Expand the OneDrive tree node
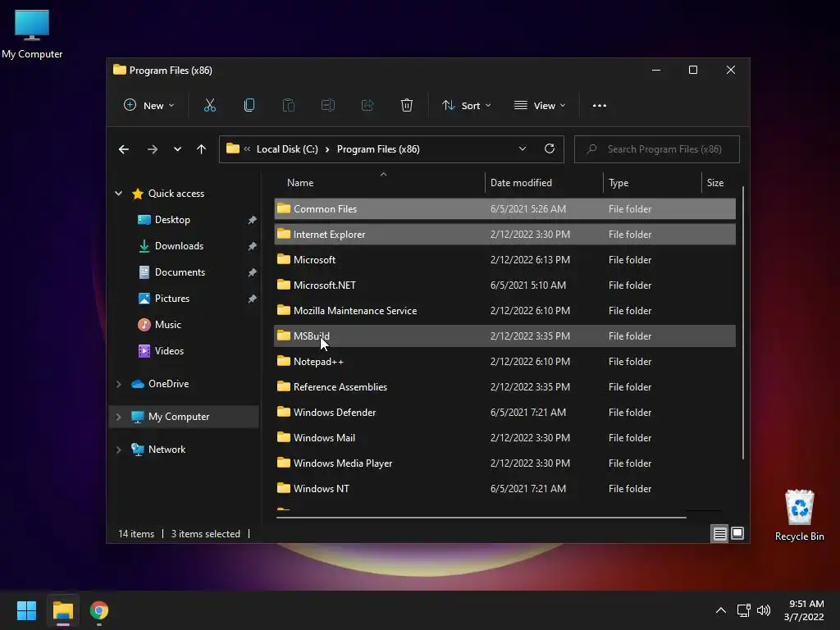The width and height of the screenshot is (840, 630). pos(118,384)
